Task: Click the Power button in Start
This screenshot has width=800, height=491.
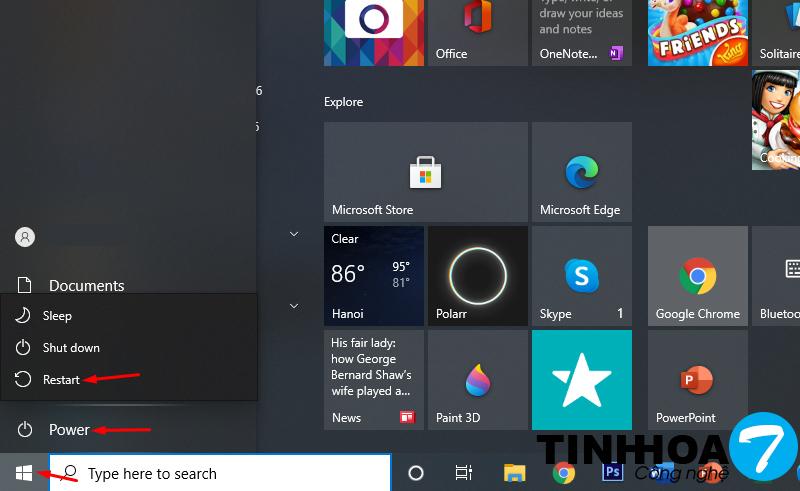Action: click(x=69, y=430)
